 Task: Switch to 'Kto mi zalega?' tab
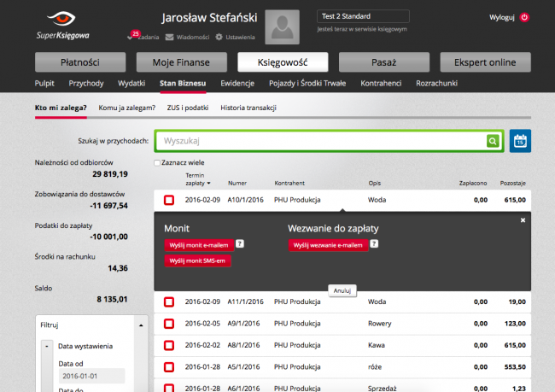[x=61, y=108]
